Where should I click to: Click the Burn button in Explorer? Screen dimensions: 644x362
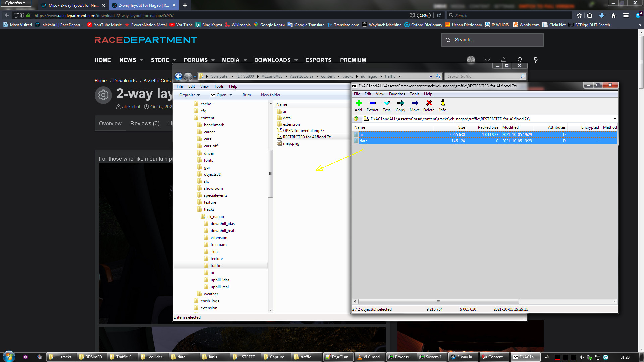247,95
